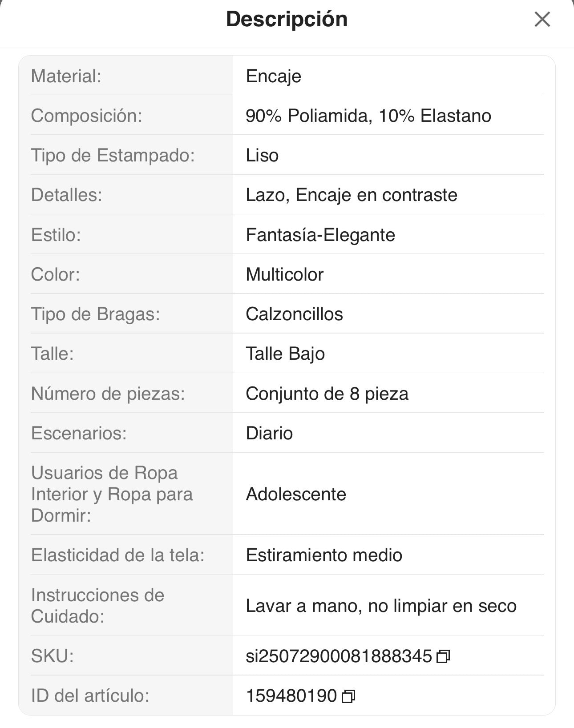
Task: Click the Instrucciones de Cuidado label
Action: click(97, 606)
